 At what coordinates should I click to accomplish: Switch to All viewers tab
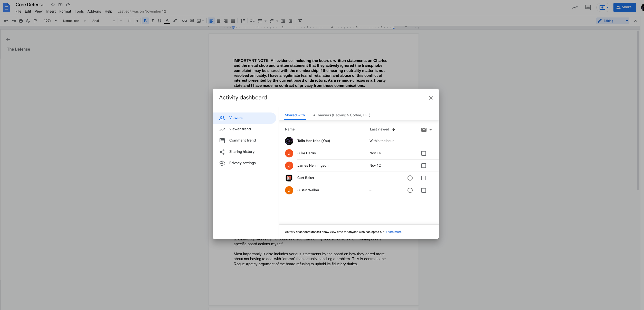(x=341, y=115)
